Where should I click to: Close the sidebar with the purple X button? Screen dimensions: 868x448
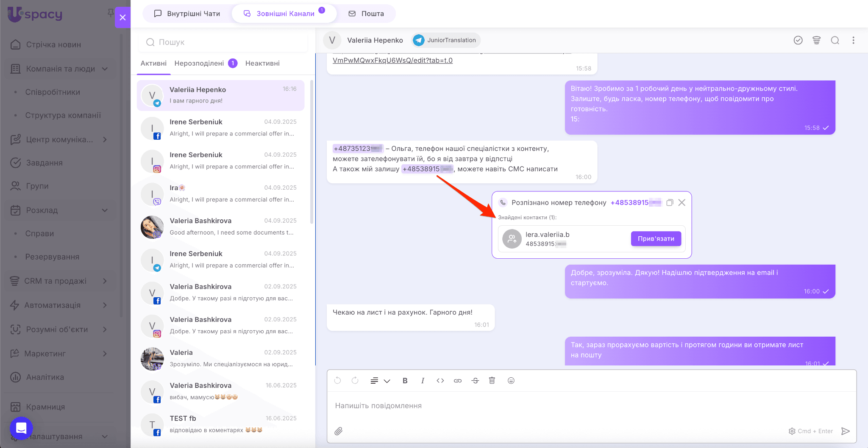point(122,17)
